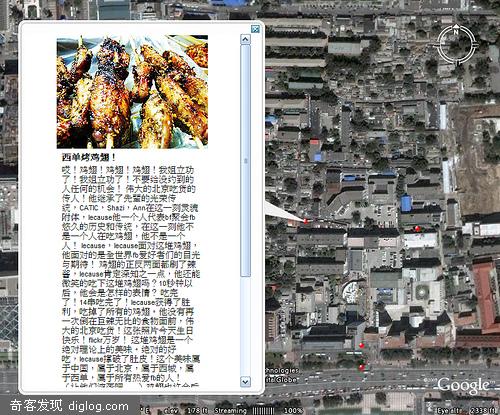The height and width of the screenshot is (415, 500).
Task: Click the navigation compass ring
Action: tap(456, 45)
